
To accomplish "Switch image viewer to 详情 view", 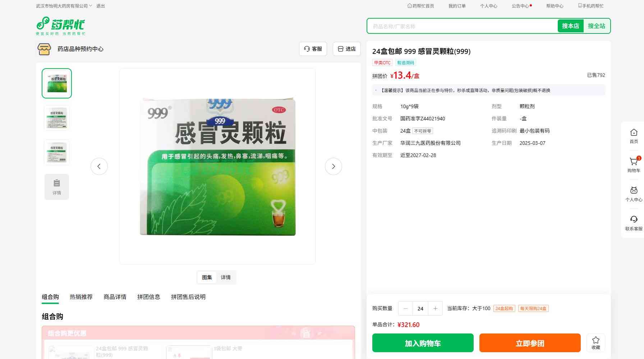I will click(x=226, y=277).
